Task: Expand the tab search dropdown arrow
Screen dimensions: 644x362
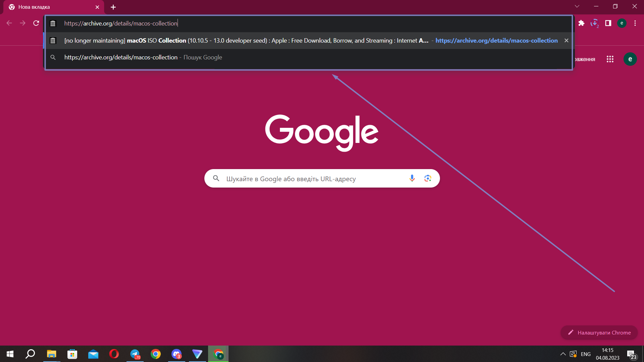Action: pos(577,6)
